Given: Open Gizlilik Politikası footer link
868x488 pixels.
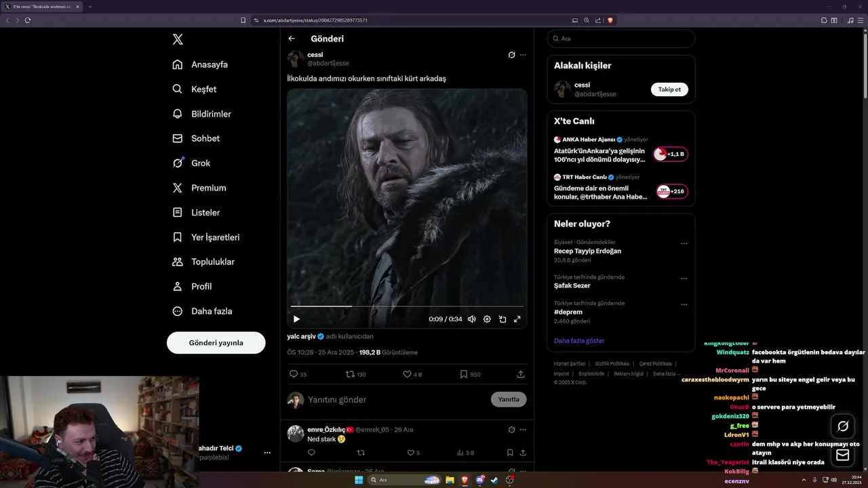Looking at the screenshot, I should pos(612,364).
